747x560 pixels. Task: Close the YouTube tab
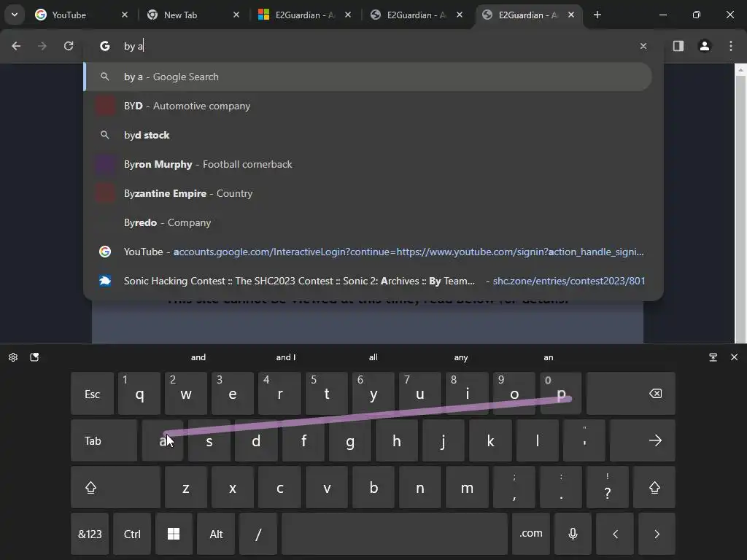point(124,15)
